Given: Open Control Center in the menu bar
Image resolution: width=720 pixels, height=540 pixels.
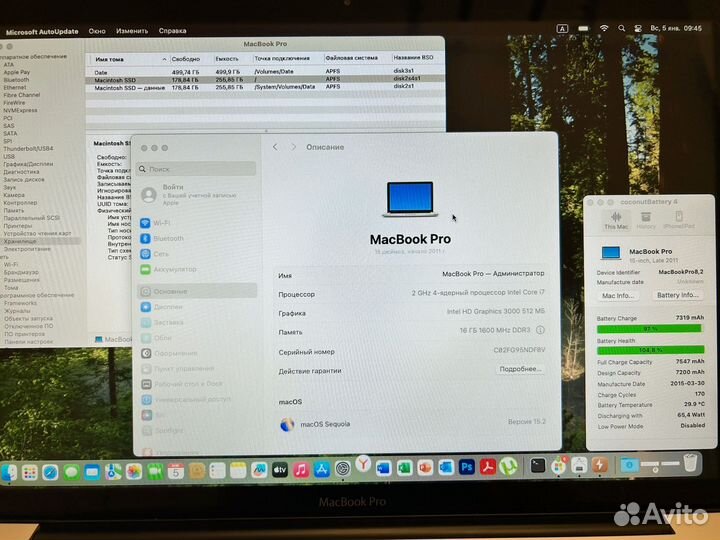Looking at the screenshot, I should 638,28.
